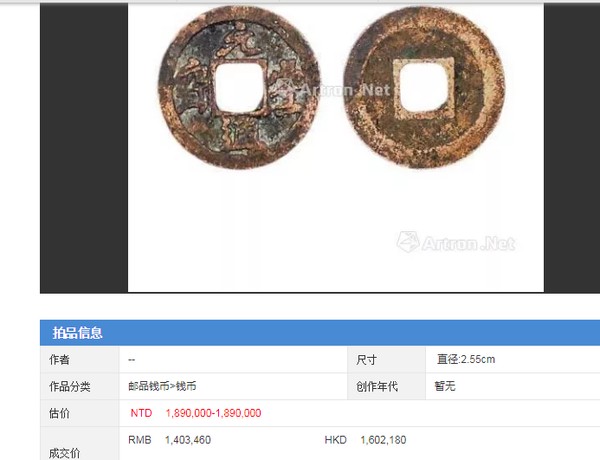Select the 创作年代 label cell
Screen dimensions: 600x460
(386, 386)
